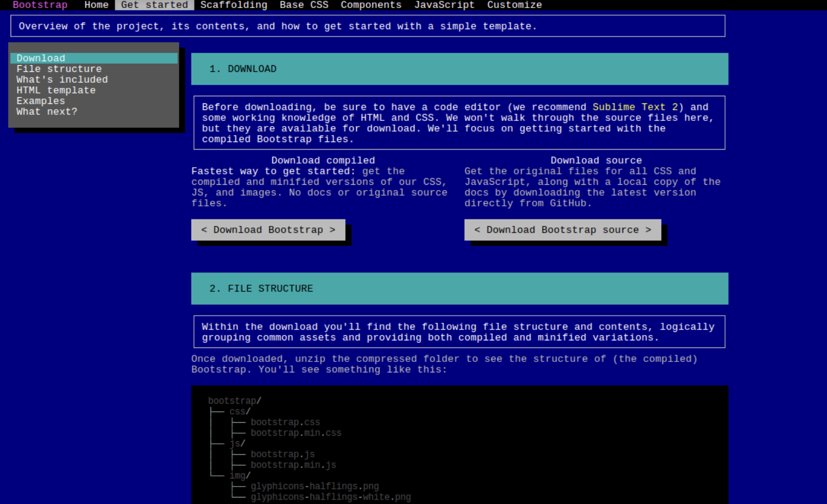Click the 'Once downloaded, unzip' paragraph
827x504 pixels.
444,364
